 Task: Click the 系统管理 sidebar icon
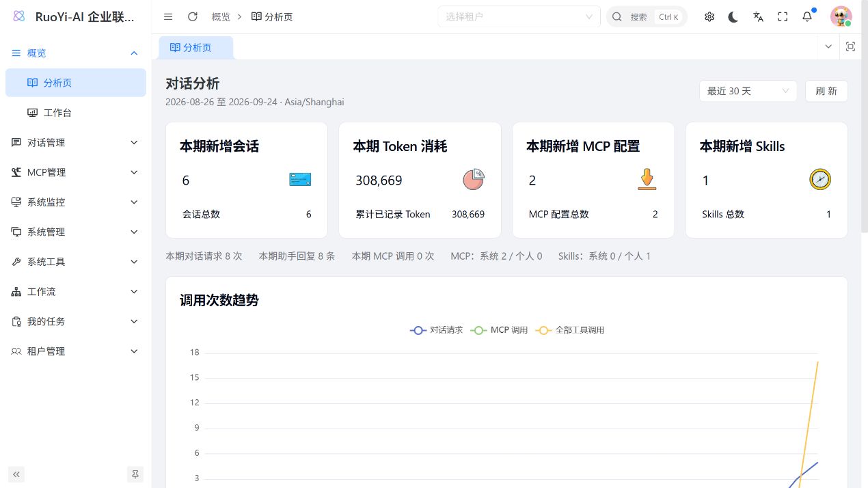pyautogui.click(x=16, y=232)
